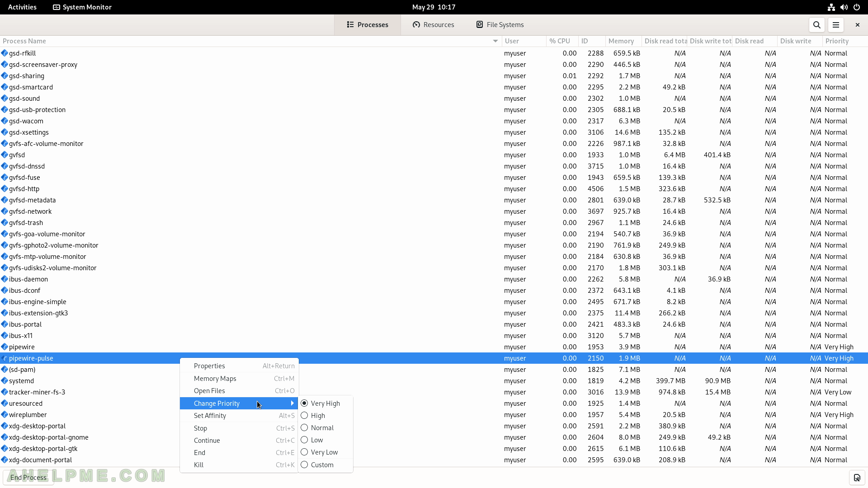Open the clock showing May 29 10:17
The height and width of the screenshot is (488, 868).
[434, 7]
